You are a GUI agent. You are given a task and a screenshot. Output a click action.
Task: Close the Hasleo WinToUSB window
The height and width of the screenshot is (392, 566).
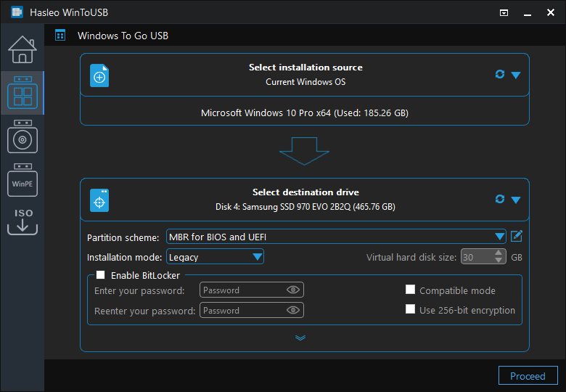point(551,12)
